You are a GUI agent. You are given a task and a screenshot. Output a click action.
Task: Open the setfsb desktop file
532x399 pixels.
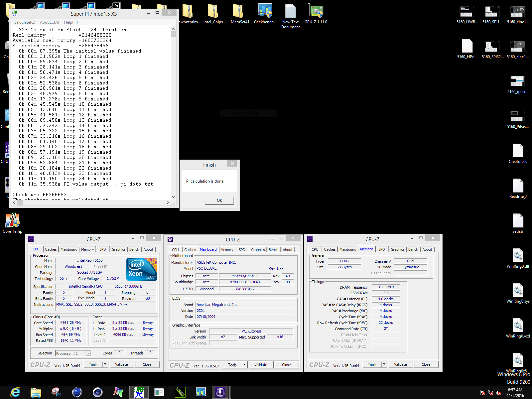tap(518, 223)
